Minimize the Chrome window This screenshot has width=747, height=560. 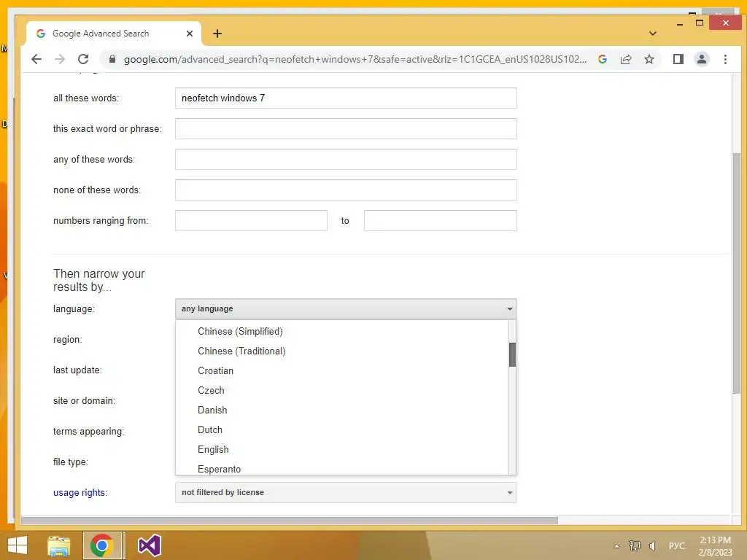pos(680,24)
